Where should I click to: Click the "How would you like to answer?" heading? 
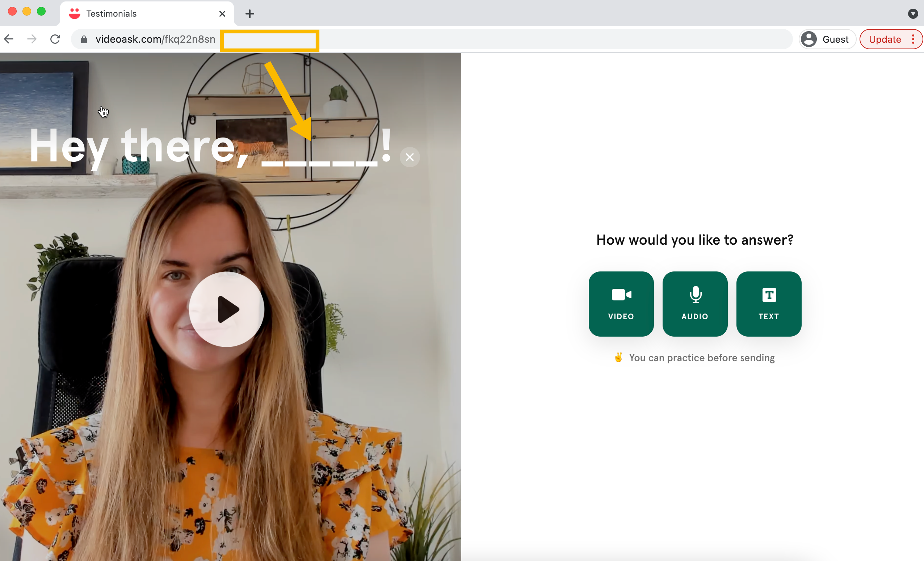(694, 240)
